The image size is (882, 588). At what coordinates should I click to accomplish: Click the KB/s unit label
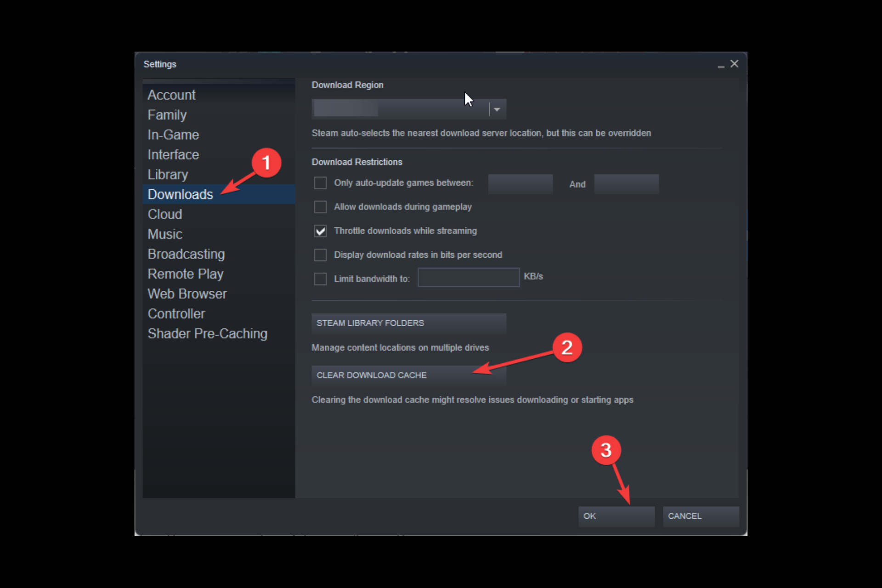[x=533, y=277]
